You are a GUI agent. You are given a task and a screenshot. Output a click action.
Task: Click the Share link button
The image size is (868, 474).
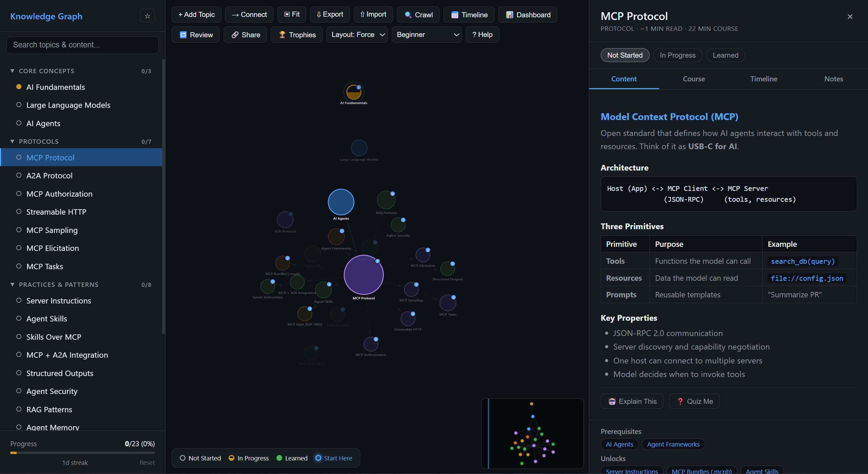point(245,35)
